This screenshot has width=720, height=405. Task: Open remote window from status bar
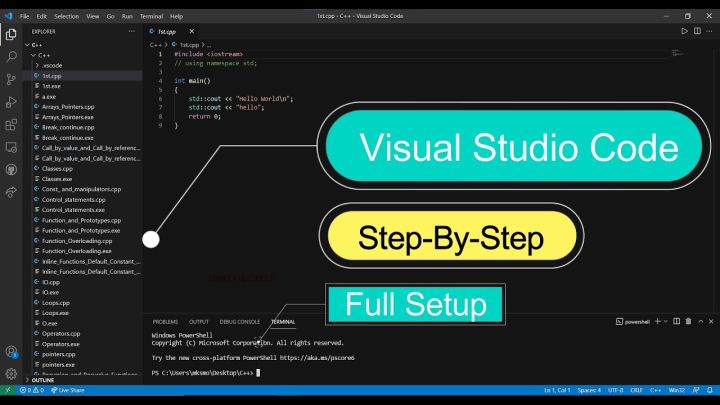tap(8, 390)
